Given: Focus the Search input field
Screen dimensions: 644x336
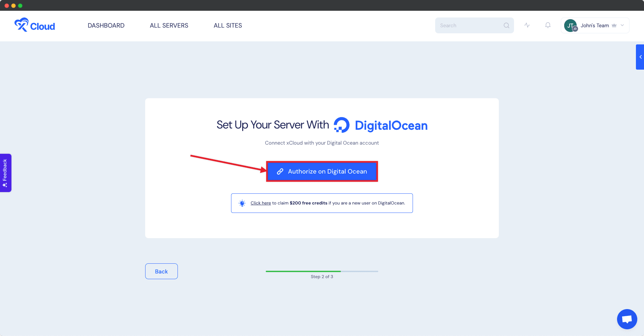Looking at the screenshot, I should 470,26.
